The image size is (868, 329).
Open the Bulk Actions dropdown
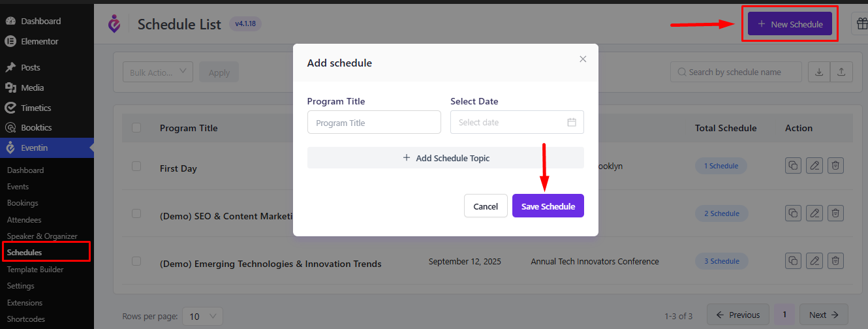click(158, 72)
